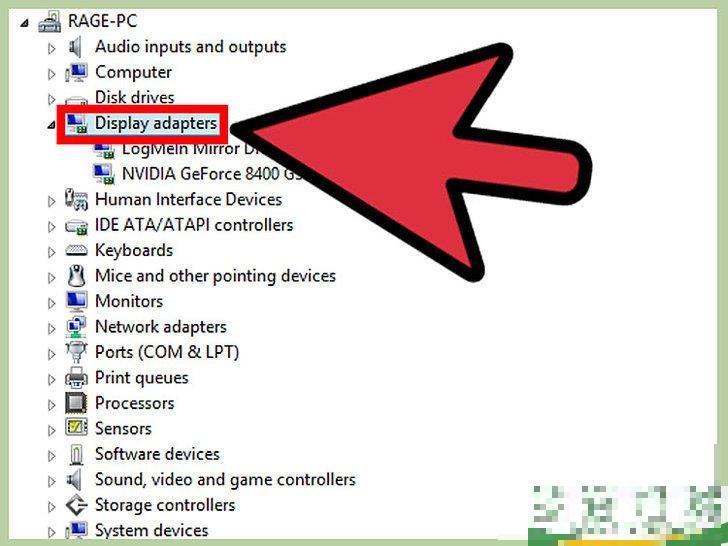728x546 pixels.
Task: Select the Mice and other pointing devices icon
Action: [x=76, y=276]
